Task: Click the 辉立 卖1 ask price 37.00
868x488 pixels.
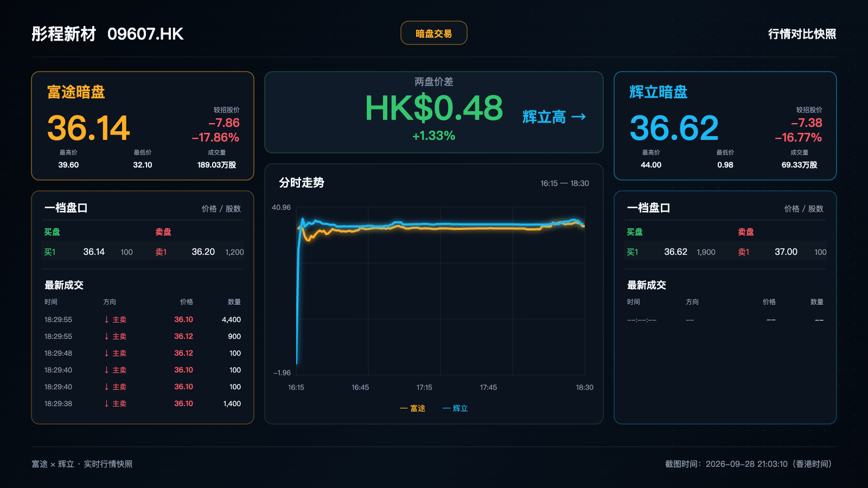Action: (x=786, y=252)
